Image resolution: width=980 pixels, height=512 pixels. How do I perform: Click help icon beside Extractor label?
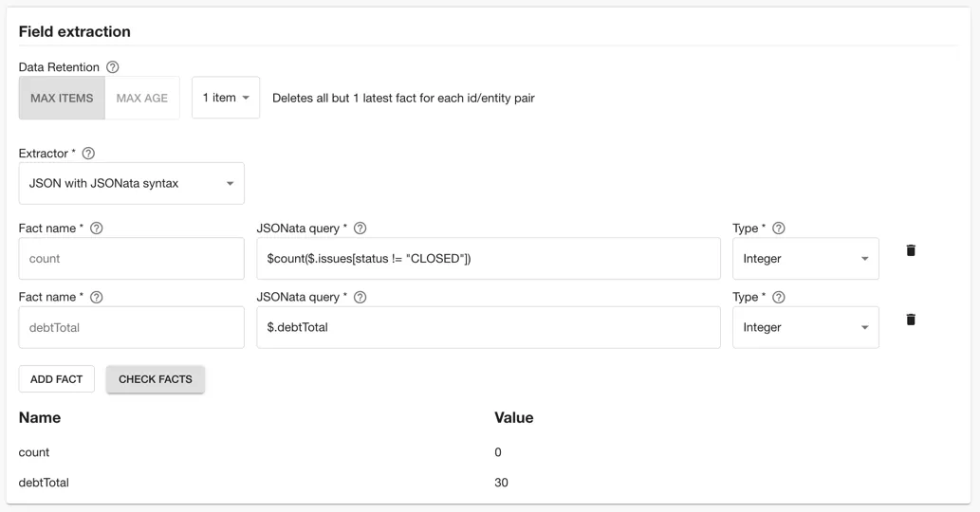point(88,154)
